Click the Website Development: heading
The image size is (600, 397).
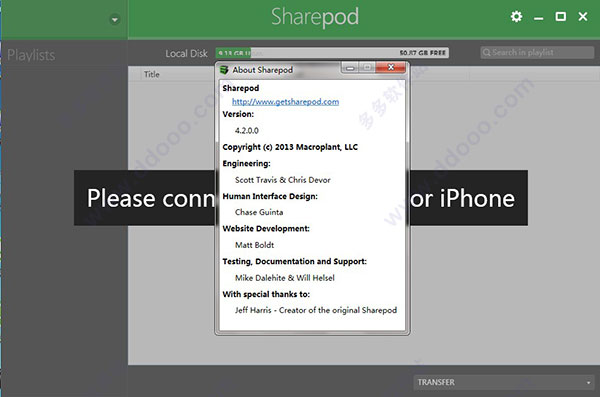pos(266,229)
